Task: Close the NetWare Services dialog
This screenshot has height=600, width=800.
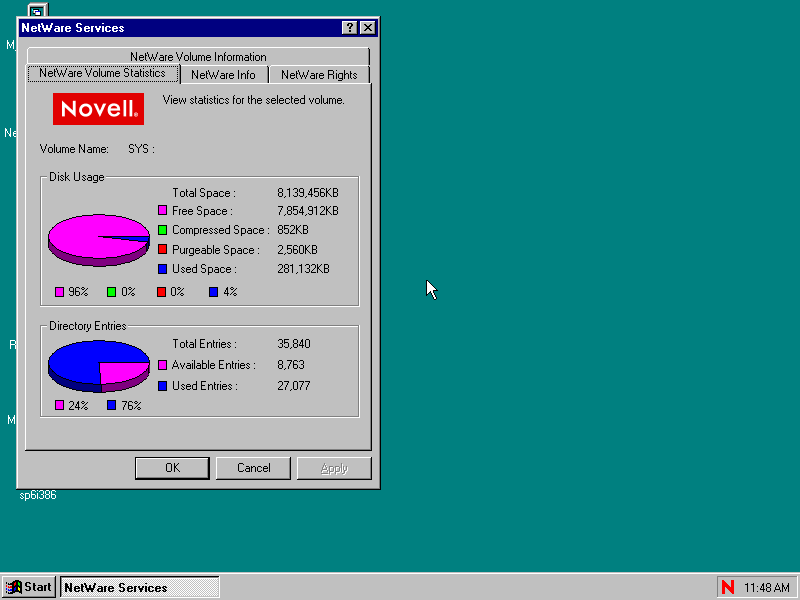Action: [368, 28]
